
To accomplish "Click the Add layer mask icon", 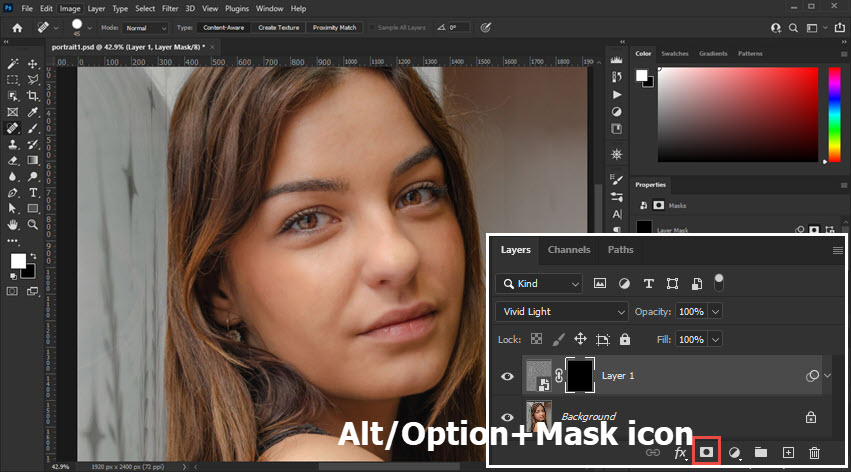I will 706,452.
